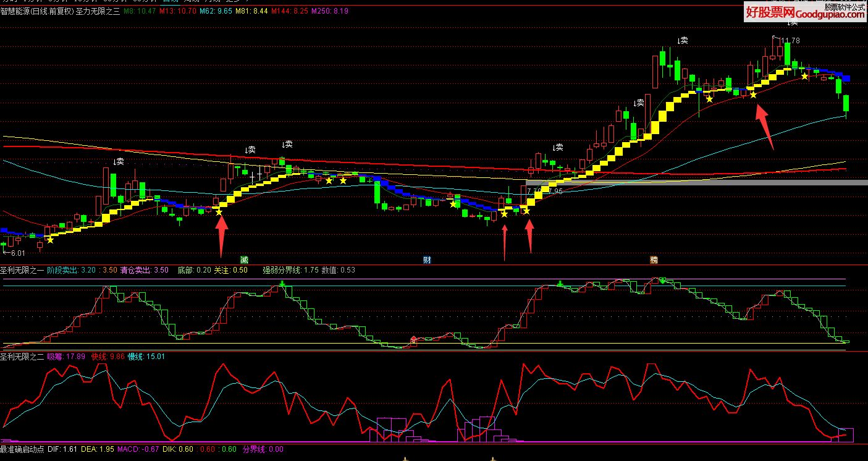868x461 pixels.
Task: Click the DIF: 1.61 value
Action: point(63,449)
